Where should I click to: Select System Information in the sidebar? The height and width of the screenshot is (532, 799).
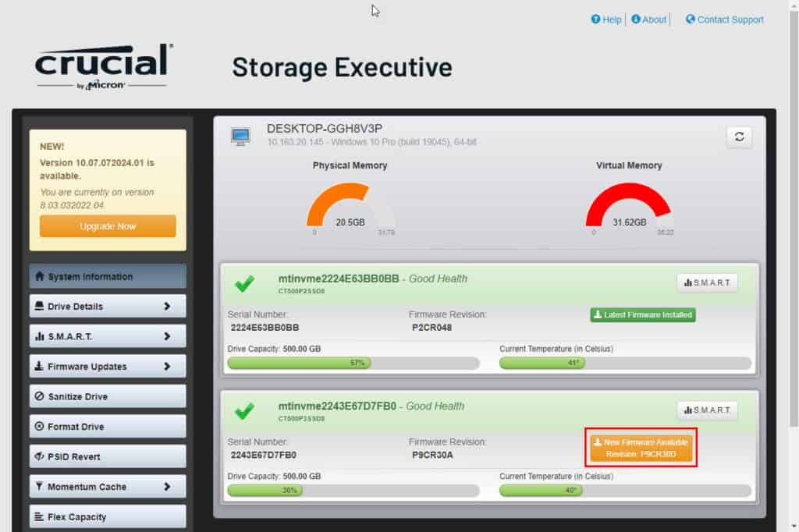[x=108, y=276]
